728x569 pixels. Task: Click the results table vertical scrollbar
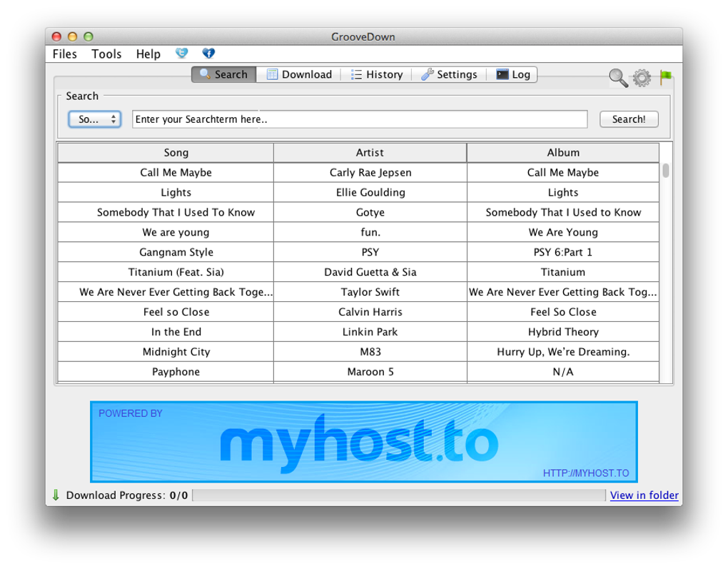point(666,171)
